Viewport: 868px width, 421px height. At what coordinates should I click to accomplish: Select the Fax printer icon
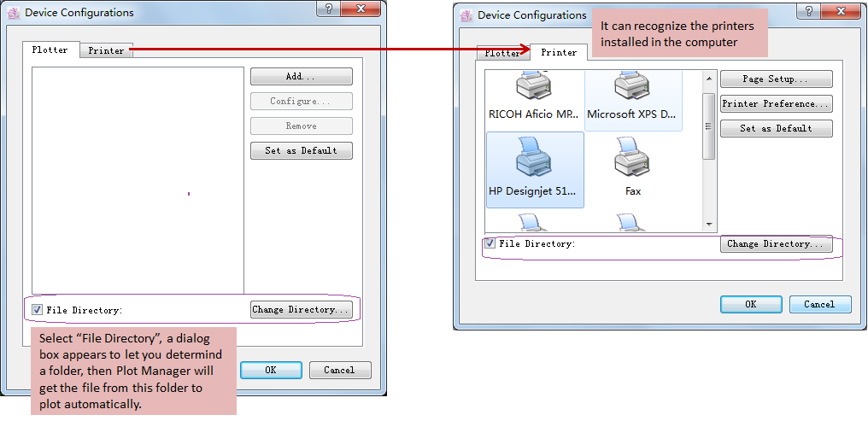(x=632, y=160)
